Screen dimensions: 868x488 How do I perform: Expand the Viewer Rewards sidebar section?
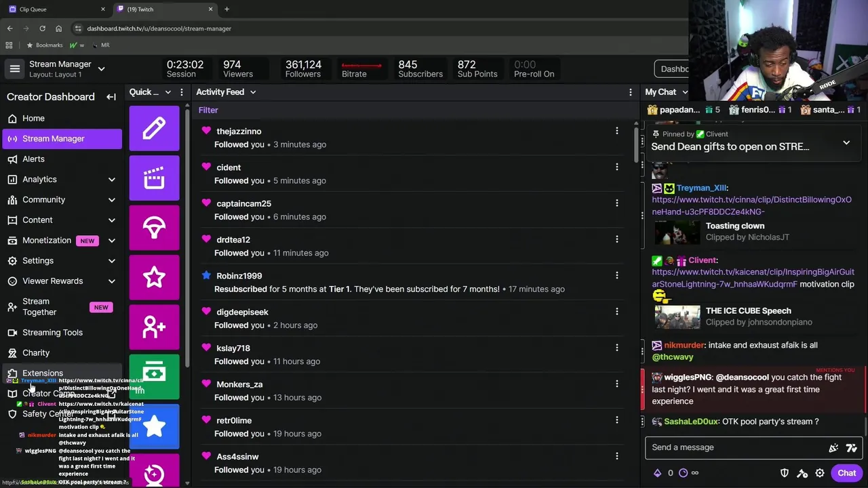(112, 281)
